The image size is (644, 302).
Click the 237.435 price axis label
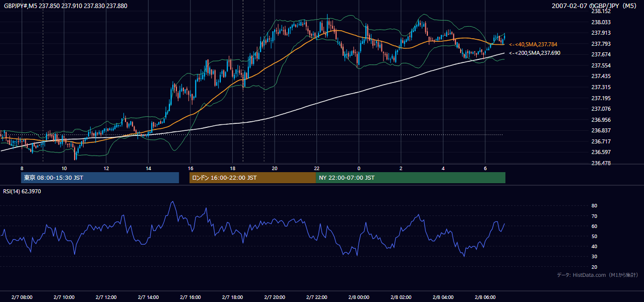601,76
